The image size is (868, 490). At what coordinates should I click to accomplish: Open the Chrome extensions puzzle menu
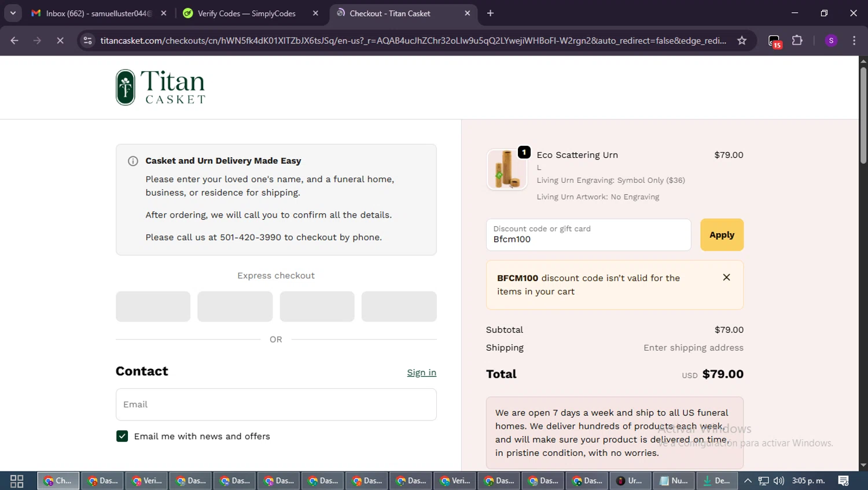(797, 40)
